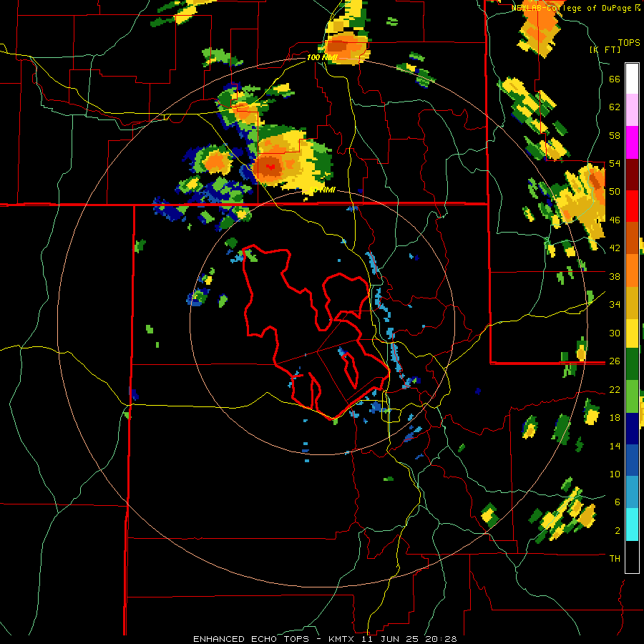This screenshot has width=644, height=644.
Task: Click the navy blue swatch near 16 kft
Action: (632, 429)
